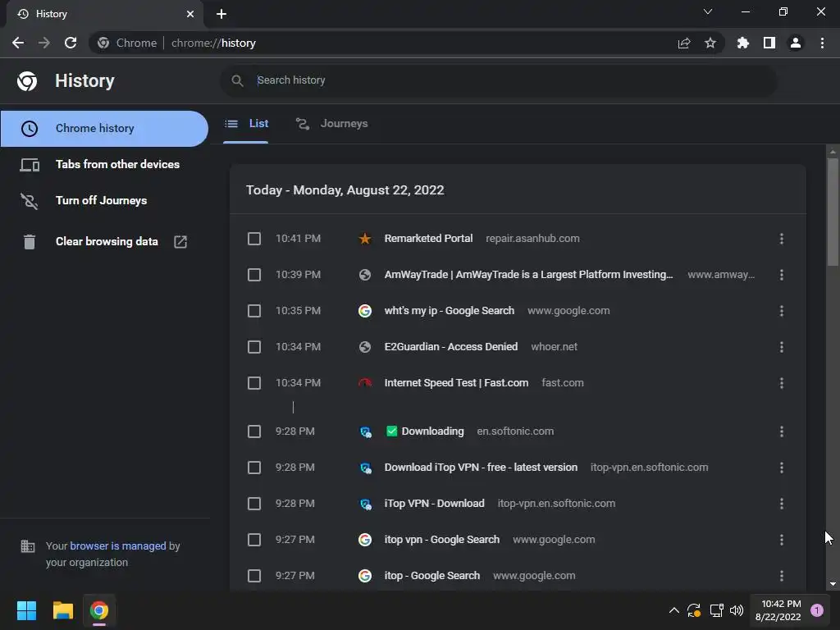Focus the Search history field
Screen dimensions: 840x630
coord(498,80)
